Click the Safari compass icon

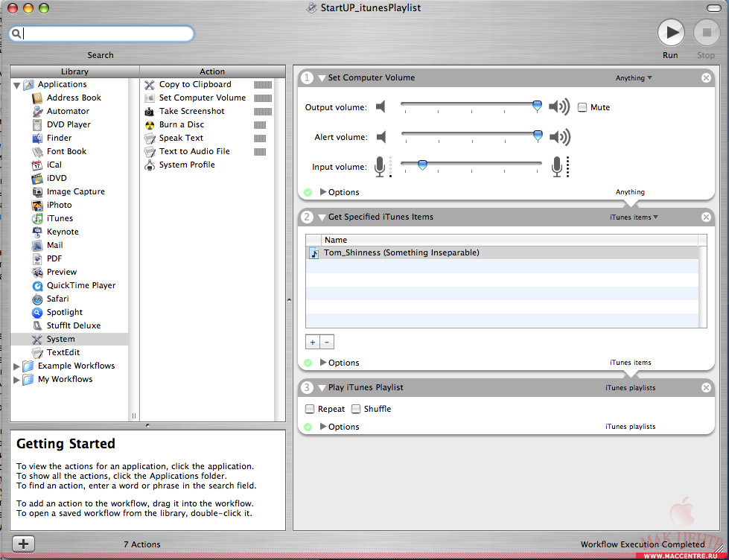(x=37, y=299)
